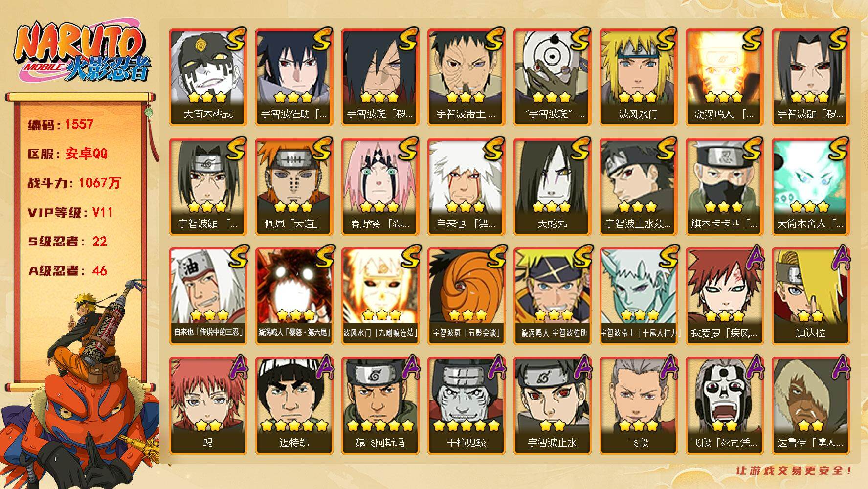Viewport: 868px width, 489px height.
Task: Open the 波风水门 S-rank card
Action: pyautogui.click(x=639, y=77)
